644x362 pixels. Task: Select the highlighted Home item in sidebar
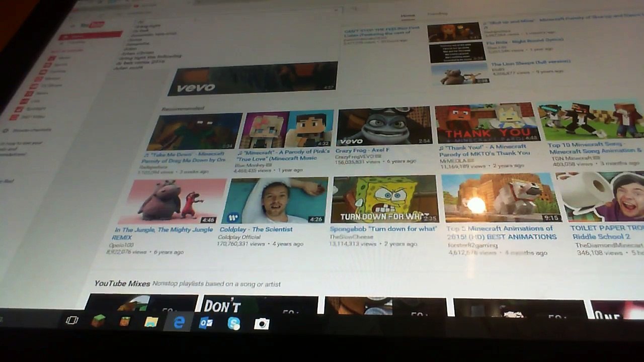[x=90, y=36]
